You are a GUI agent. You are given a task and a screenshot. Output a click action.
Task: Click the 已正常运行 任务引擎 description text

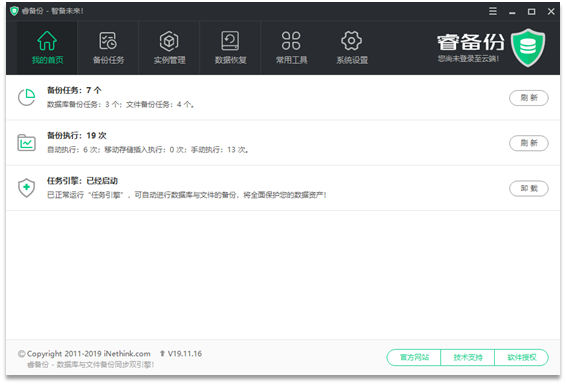pos(187,195)
